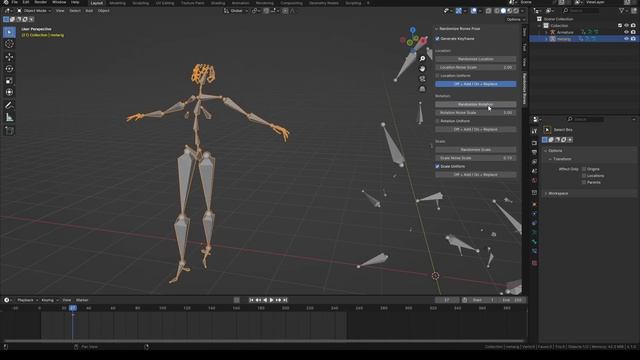Enable Affect Only Locations checkbox
The width and height of the screenshot is (640, 360).
point(584,176)
